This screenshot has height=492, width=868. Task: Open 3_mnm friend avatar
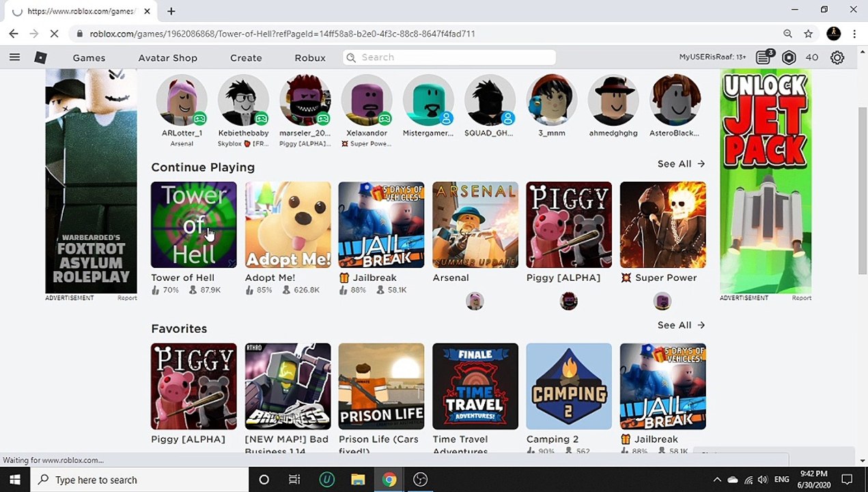552,101
